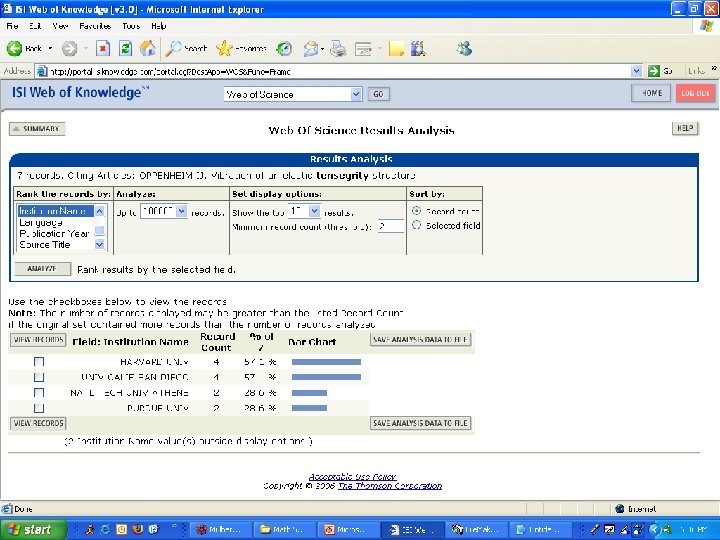Screen dimensions: 720x540
Task: Click the rank list scroll down arrow
Action: (x=100, y=245)
